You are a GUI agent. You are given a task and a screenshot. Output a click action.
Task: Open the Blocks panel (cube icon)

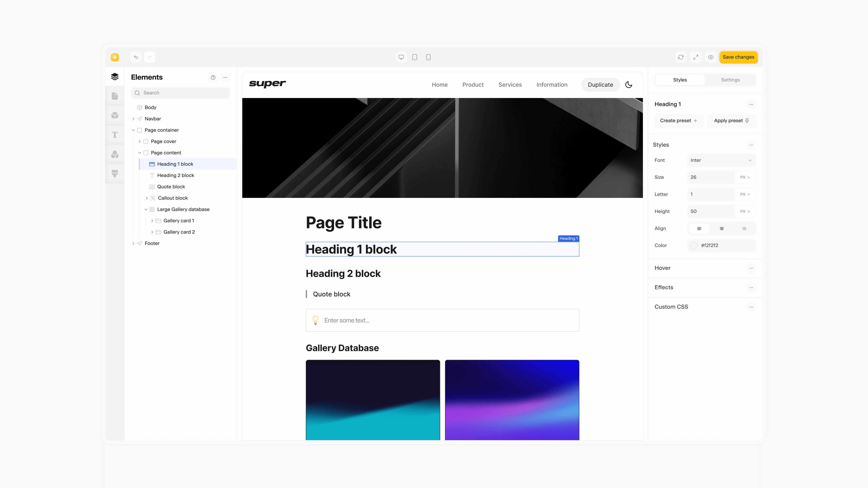(115, 115)
